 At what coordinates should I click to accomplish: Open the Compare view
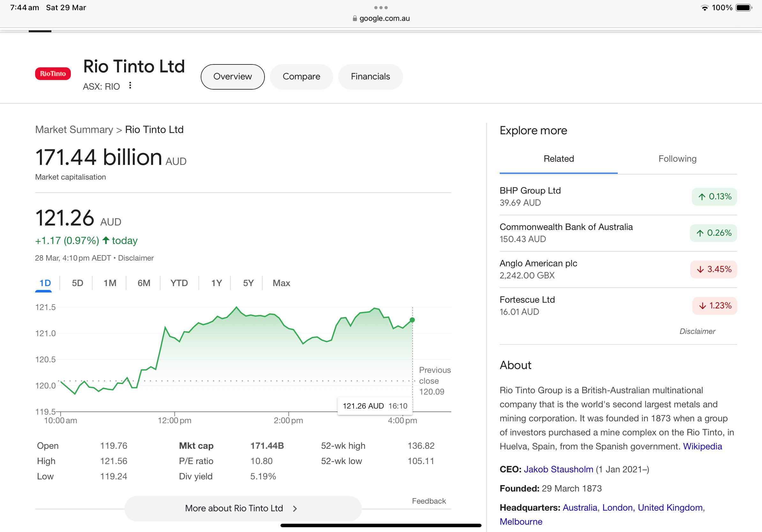tap(301, 77)
